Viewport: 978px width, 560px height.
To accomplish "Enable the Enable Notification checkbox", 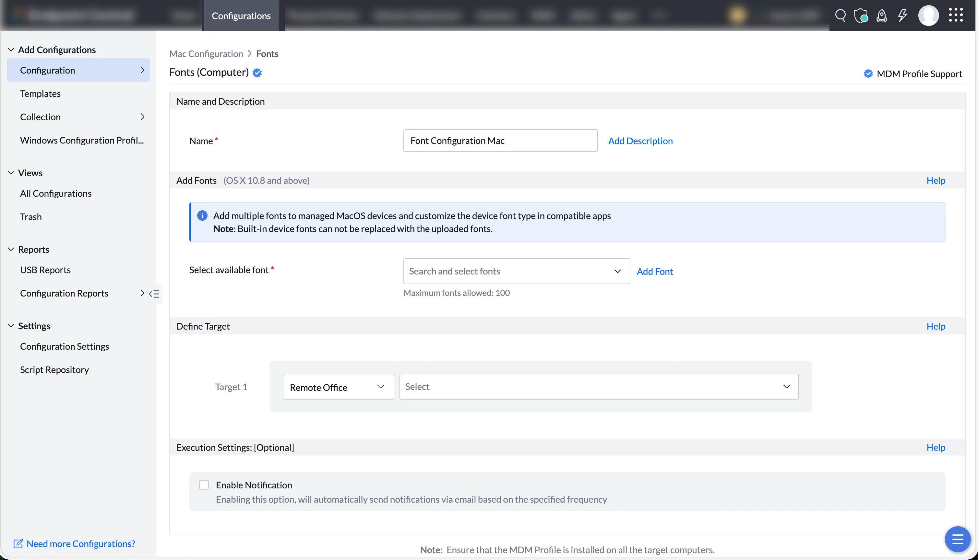I will click(x=204, y=484).
